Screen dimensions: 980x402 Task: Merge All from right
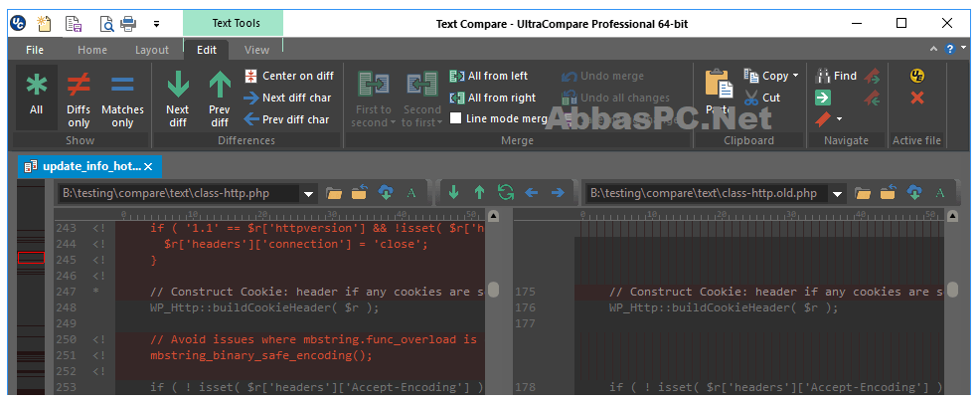493,98
